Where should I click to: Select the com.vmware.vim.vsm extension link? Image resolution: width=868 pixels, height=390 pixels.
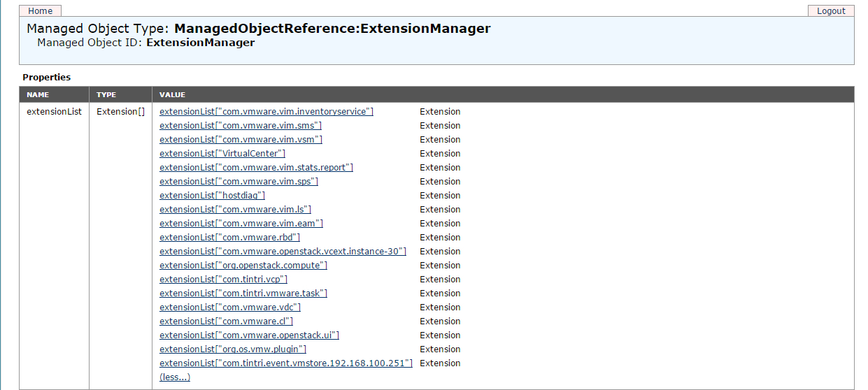[x=241, y=140]
